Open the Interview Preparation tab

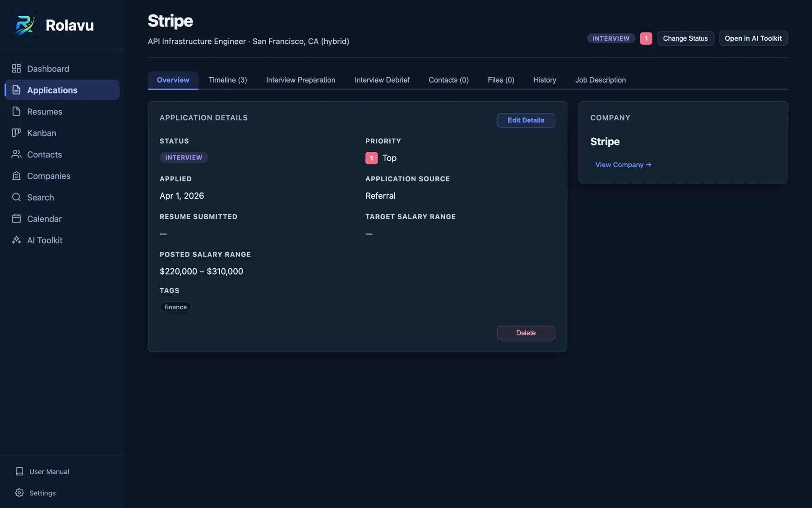[300, 80]
